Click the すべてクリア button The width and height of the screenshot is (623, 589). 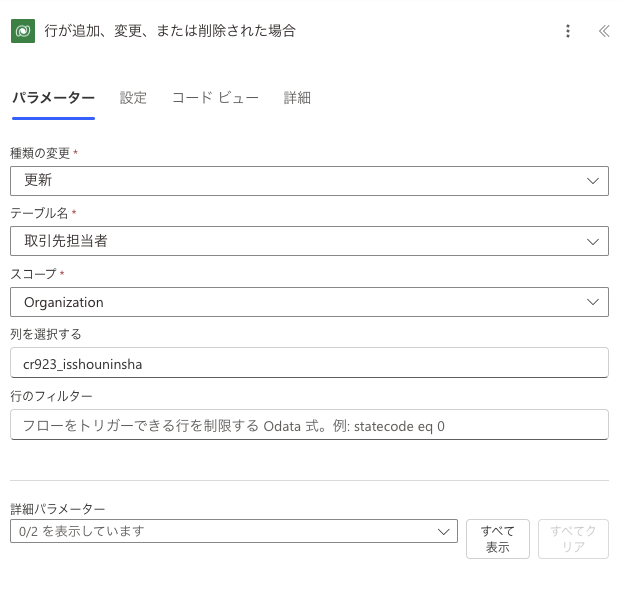(x=573, y=539)
